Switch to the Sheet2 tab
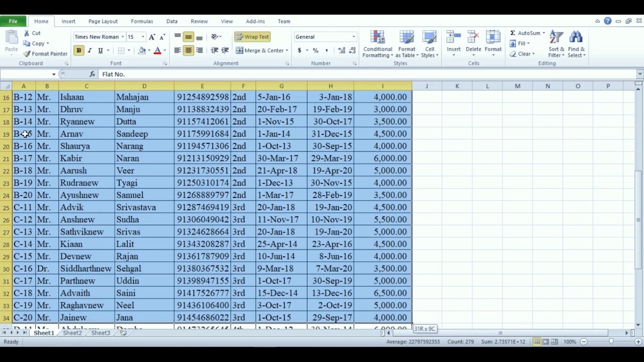 pos(71,333)
